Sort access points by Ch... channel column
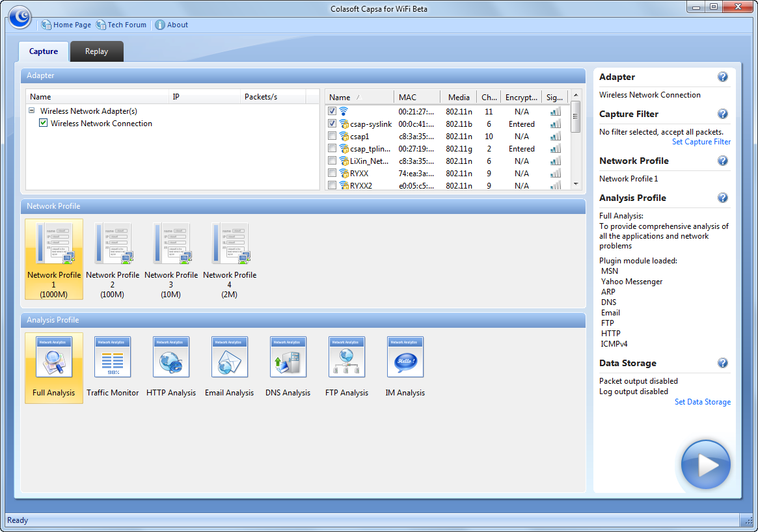 click(489, 97)
